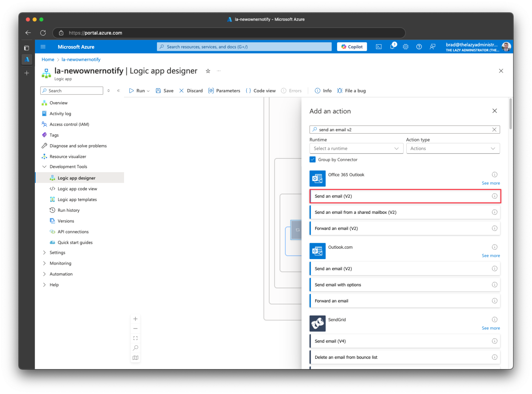Show info for Office 365 Outlook connector

click(495, 175)
